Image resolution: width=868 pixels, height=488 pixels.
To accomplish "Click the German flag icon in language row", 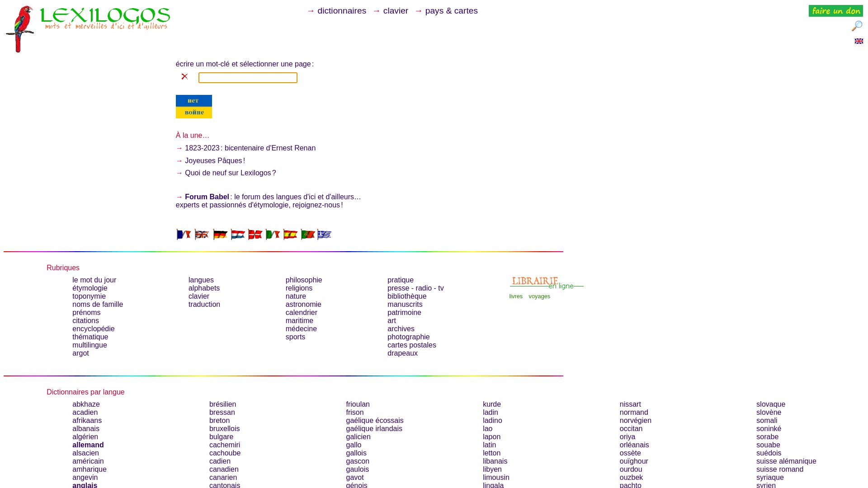I will tap(219, 234).
